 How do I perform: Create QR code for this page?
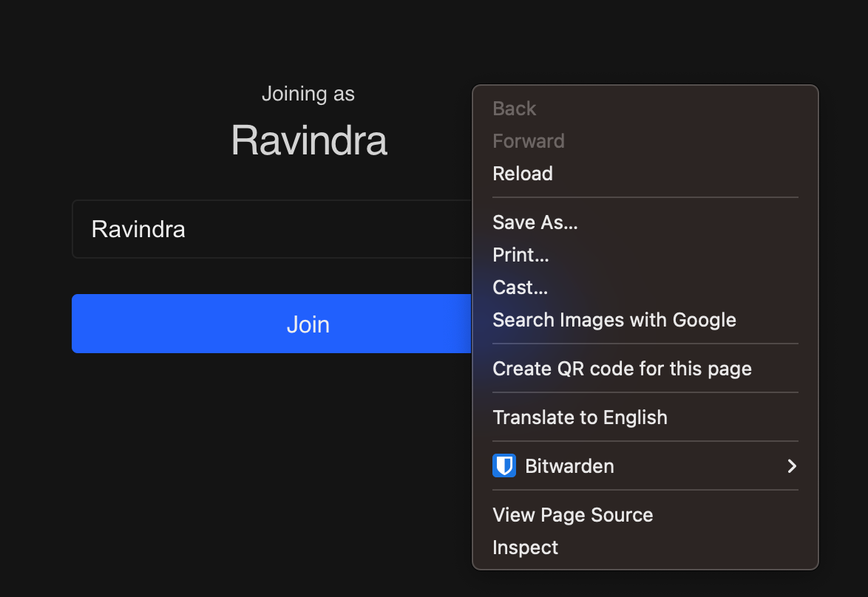[622, 369]
